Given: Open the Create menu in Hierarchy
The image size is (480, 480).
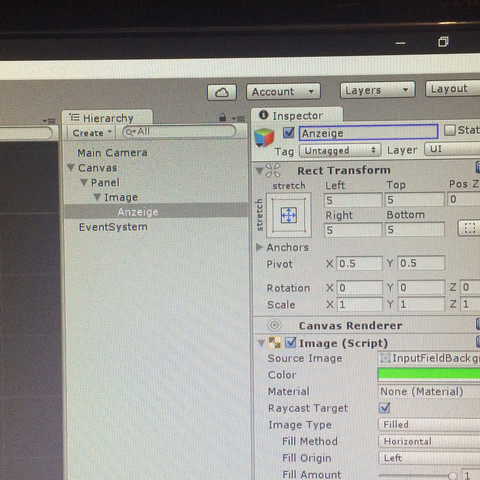Looking at the screenshot, I should [x=91, y=133].
